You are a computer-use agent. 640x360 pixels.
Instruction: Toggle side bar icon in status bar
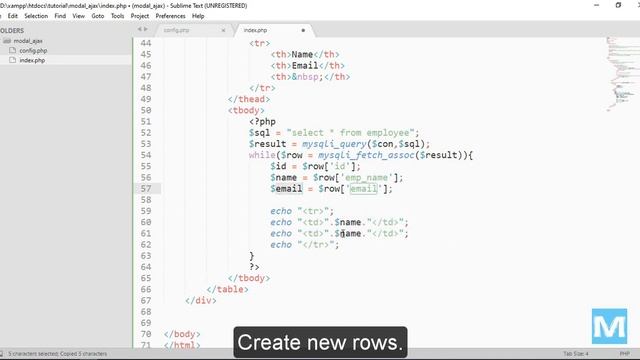pos(2,353)
